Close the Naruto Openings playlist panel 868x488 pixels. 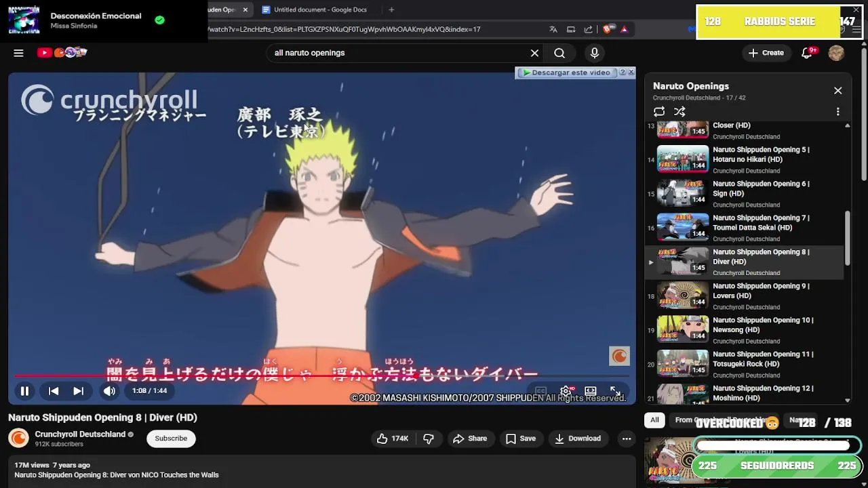tap(837, 91)
